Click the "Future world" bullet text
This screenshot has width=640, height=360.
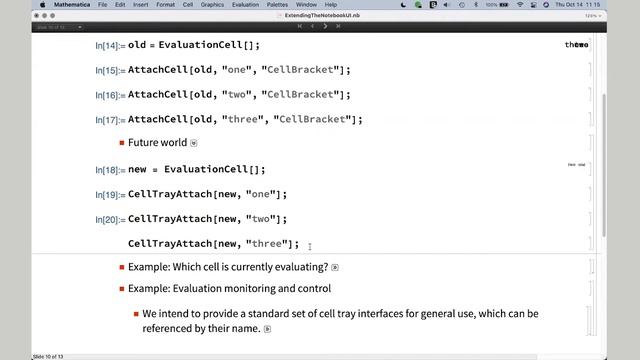158,142
